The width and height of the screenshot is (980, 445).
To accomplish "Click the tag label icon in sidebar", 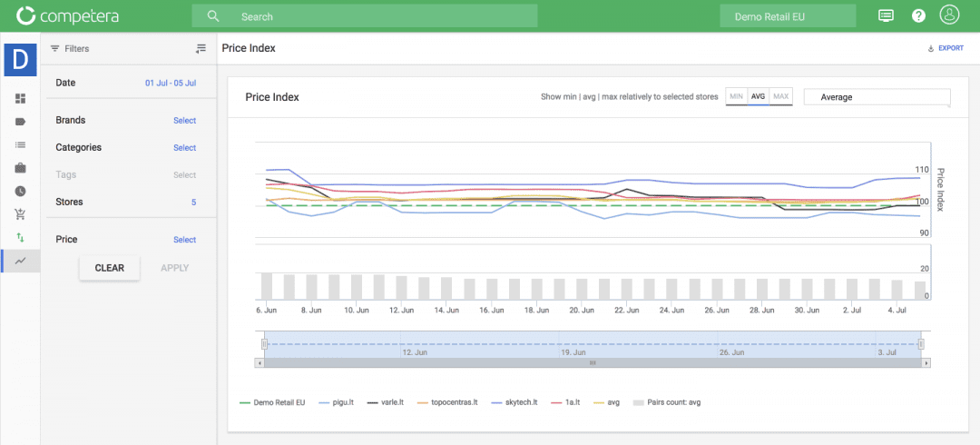I will (20, 122).
